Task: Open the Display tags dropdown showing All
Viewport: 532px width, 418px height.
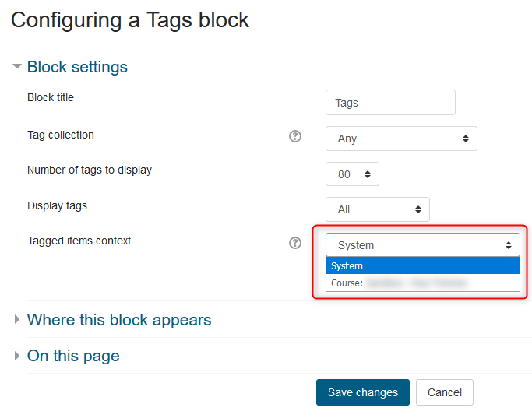Action: [377, 209]
